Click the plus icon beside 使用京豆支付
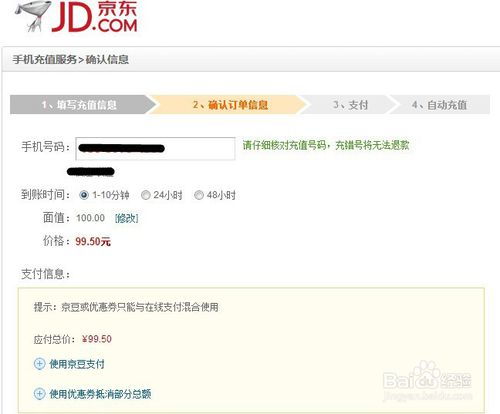The image size is (500, 414). coord(39,364)
